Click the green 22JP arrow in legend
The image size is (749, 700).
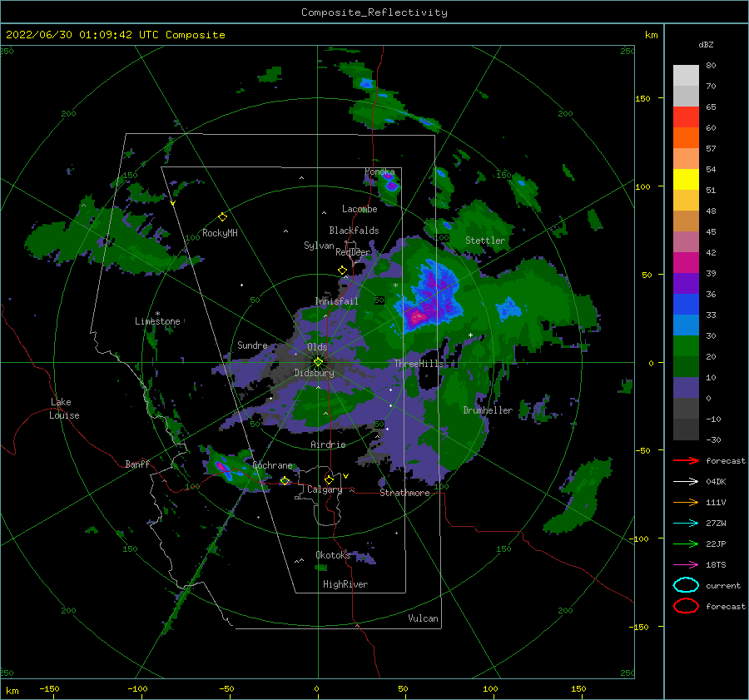click(x=686, y=544)
